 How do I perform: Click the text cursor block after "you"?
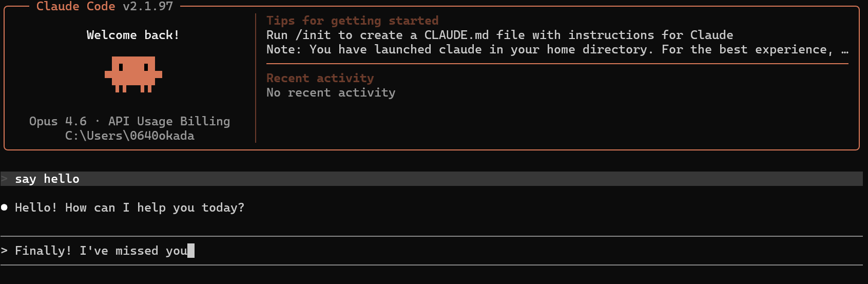[x=191, y=251]
